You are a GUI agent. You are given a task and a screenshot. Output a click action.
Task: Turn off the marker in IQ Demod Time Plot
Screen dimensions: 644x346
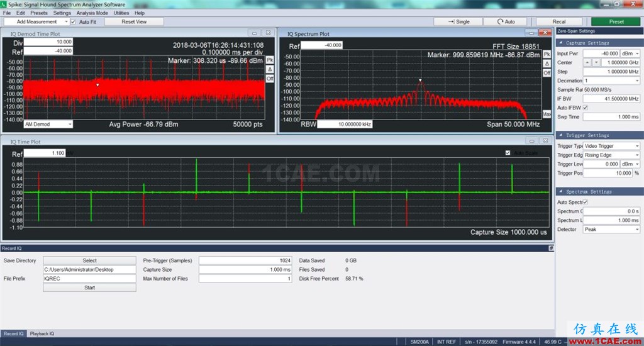coord(270,79)
